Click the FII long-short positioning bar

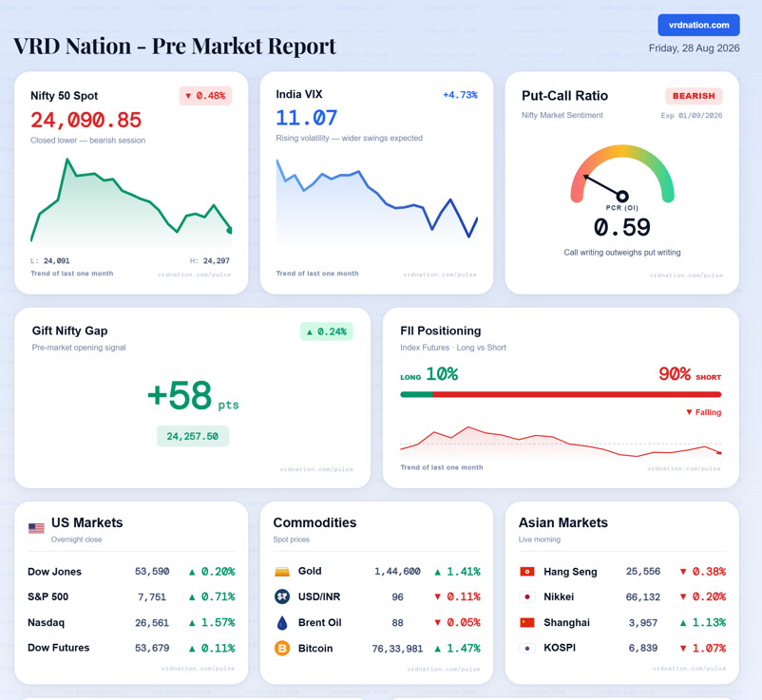coord(561,394)
